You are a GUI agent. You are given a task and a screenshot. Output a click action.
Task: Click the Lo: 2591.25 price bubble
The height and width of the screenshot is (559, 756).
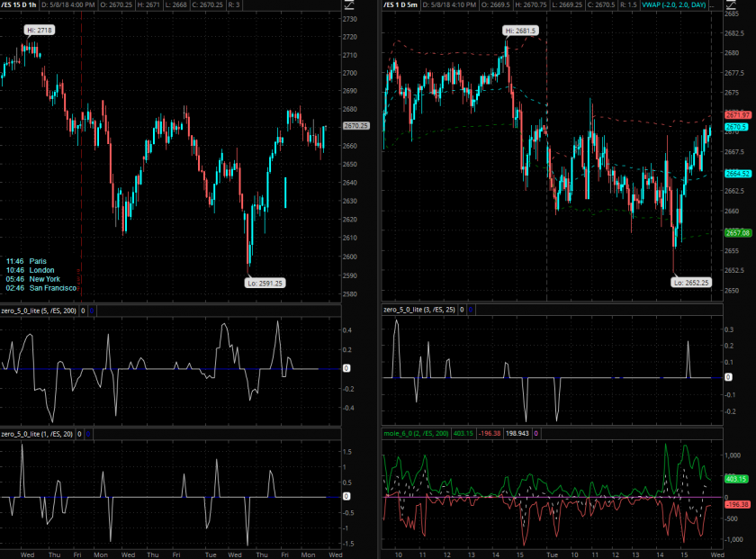264,283
